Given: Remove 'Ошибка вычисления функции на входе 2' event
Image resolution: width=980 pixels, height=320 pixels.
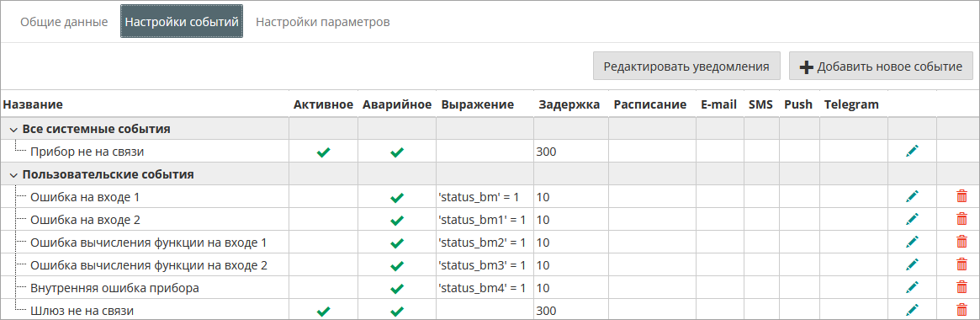Looking at the screenshot, I should pos(961,264).
